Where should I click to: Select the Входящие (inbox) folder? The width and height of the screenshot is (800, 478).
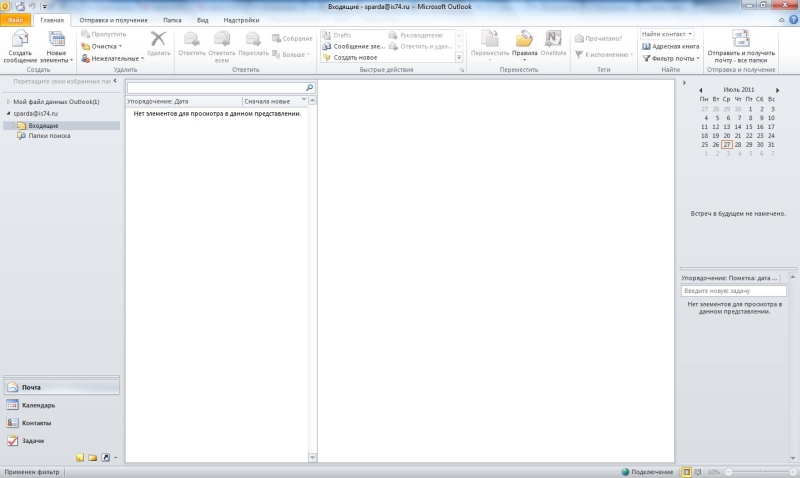42,125
